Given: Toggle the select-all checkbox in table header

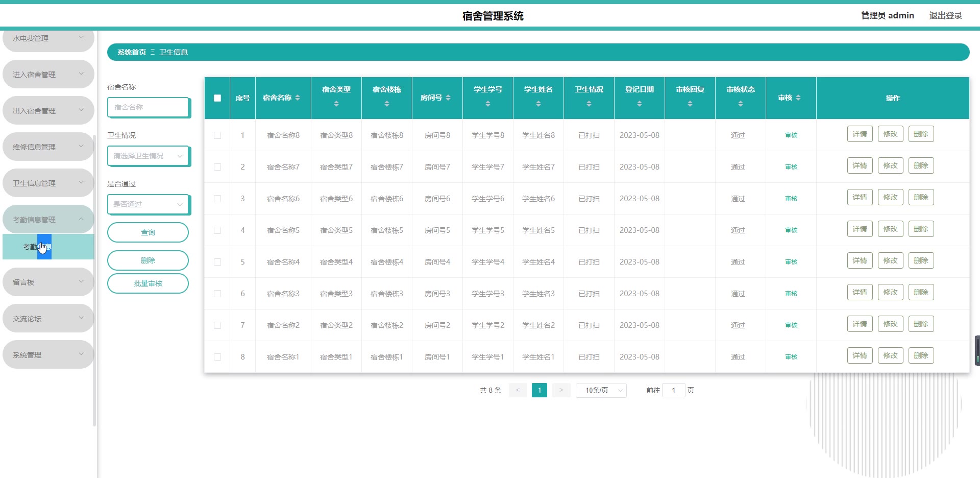Looking at the screenshot, I should pos(217,98).
